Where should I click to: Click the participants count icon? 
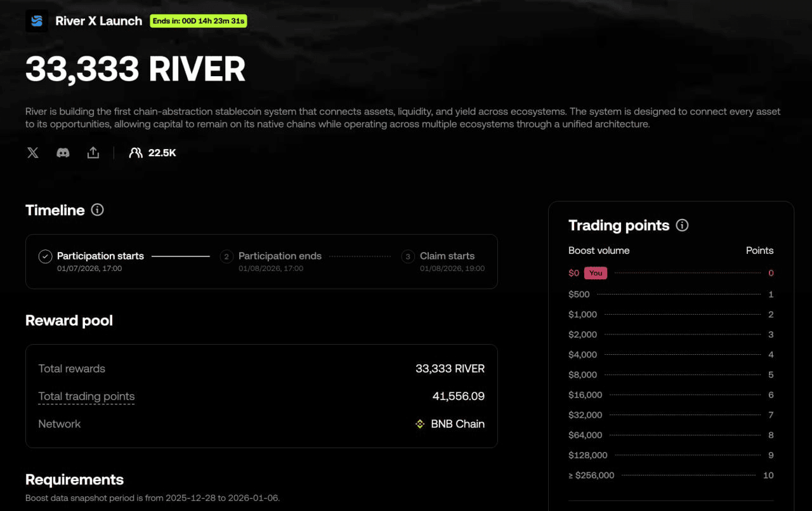click(135, 153)
